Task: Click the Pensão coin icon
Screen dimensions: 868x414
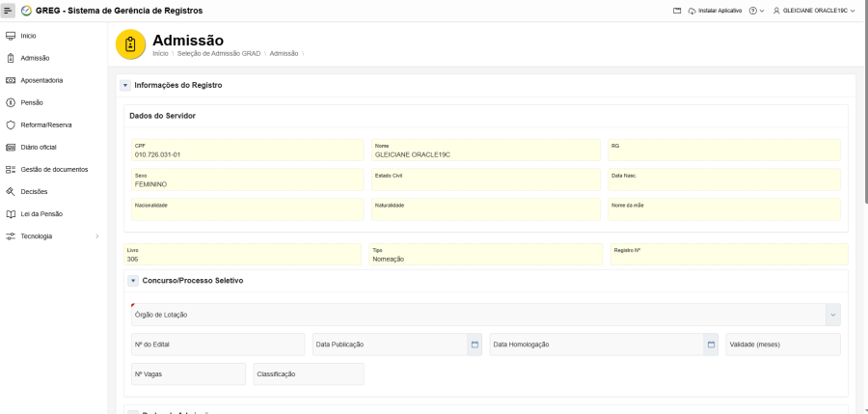Action: (x=11, y=102)
